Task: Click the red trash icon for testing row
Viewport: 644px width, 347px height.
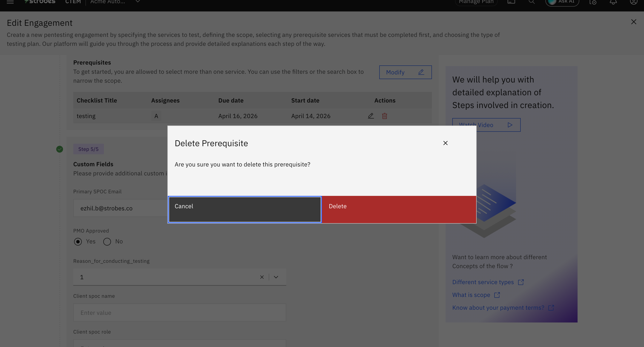Action: [x=384, y=116]
